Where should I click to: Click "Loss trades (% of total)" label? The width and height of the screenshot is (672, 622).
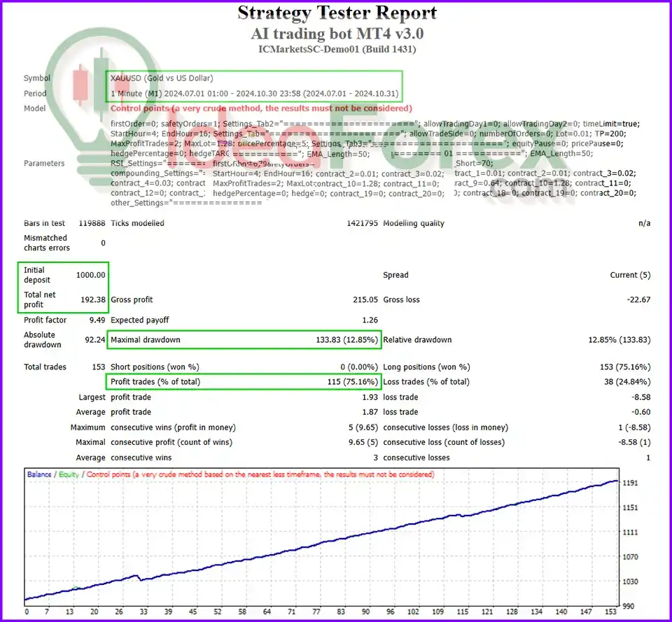click(x=426, y=382)
